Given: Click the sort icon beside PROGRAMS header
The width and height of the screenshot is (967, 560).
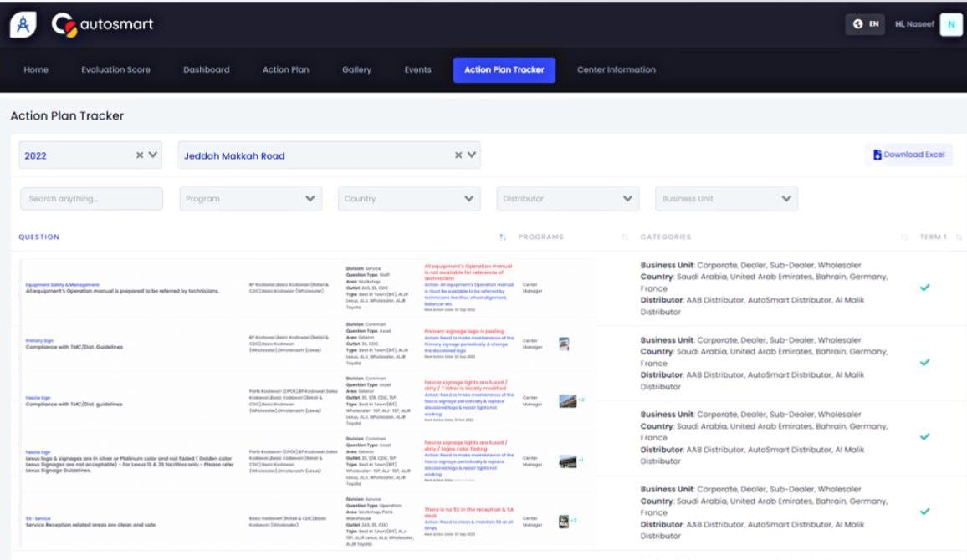Looking at the screenshot, I should point(624,237).
